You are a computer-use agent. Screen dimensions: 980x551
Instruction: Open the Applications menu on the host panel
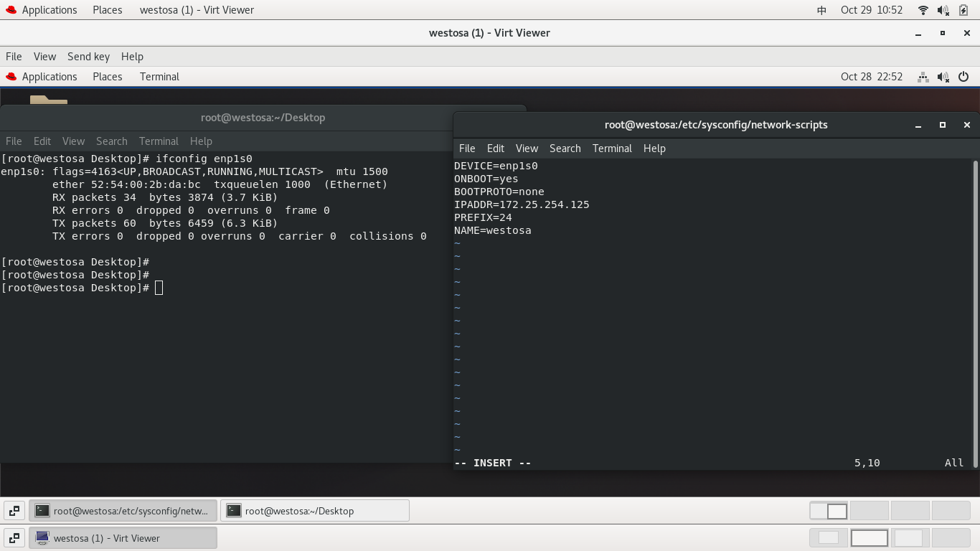click(x=49, y=9)
